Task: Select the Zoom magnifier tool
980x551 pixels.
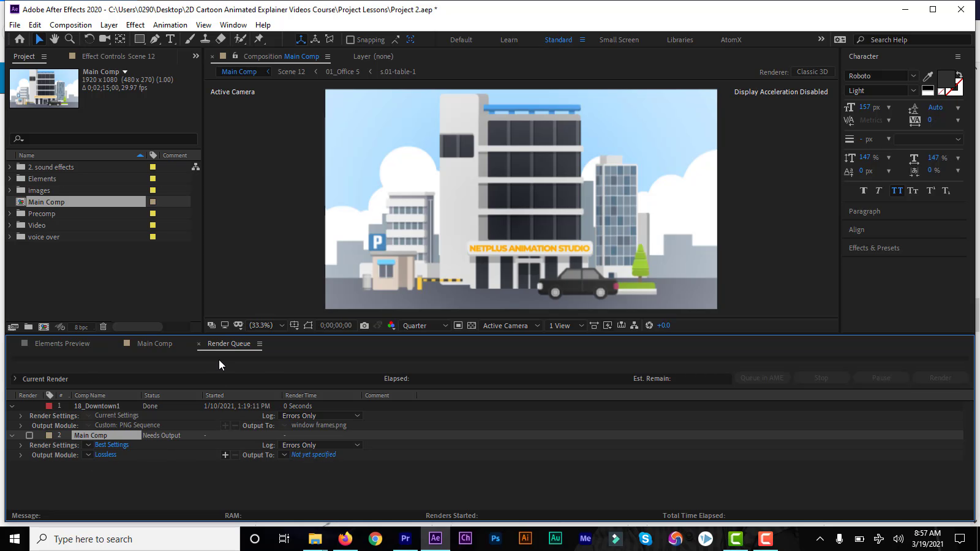Action: point(70,39)
